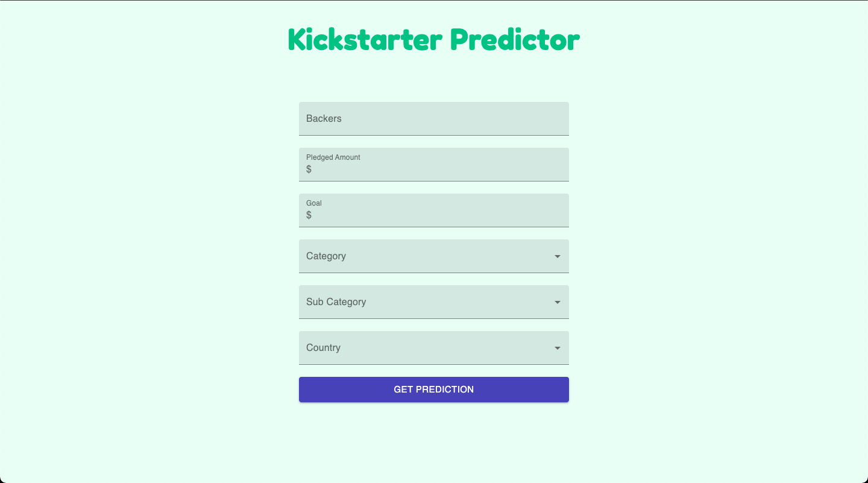The width and height of the screenshot is (868, 483).
Task: Click the word Kickstarter in the heading
Action: pos(365,40)
